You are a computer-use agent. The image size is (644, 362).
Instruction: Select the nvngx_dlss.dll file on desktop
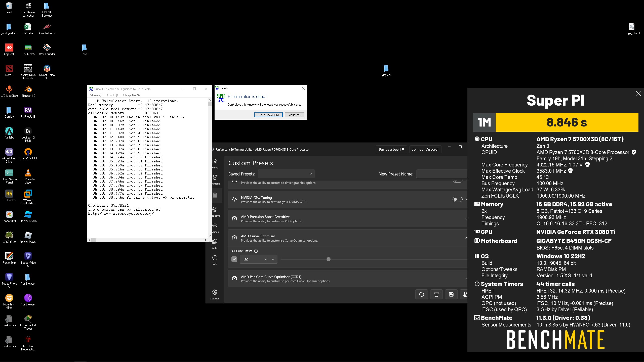point(632,29)
